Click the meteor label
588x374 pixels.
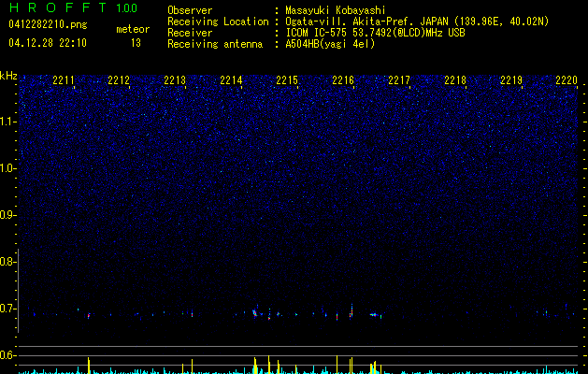133,29
